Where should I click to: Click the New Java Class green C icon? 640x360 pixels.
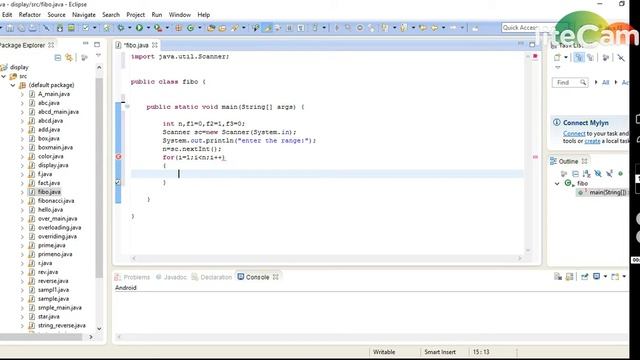coord(190,28)
